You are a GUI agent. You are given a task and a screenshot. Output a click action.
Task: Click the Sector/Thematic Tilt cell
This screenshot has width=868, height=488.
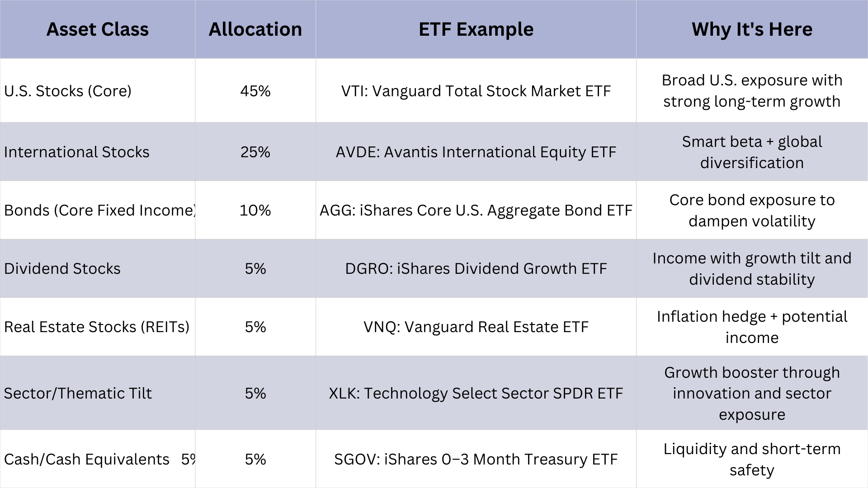click(78, 393)
